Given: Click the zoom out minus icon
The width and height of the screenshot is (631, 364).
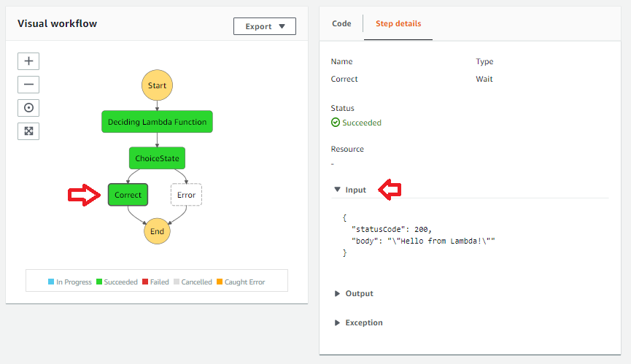Looking at the screenshot, I should click(x=28, y=85).
